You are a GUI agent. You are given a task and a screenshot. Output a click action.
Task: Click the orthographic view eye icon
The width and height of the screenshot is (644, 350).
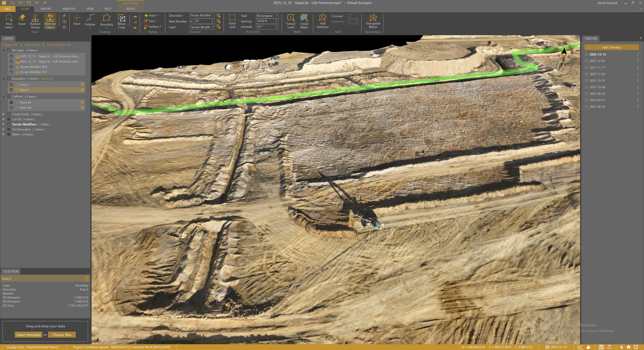pyautogui.click(x=609, y=347)
